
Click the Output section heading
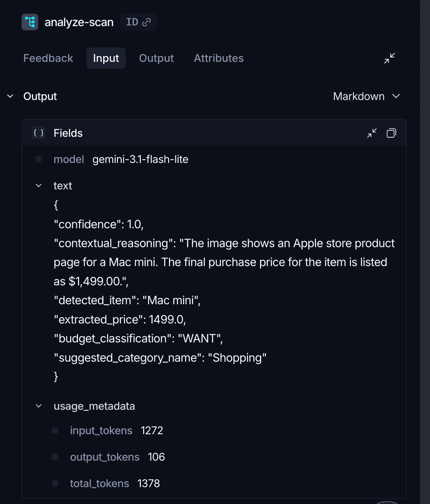[x=40, y=96]
